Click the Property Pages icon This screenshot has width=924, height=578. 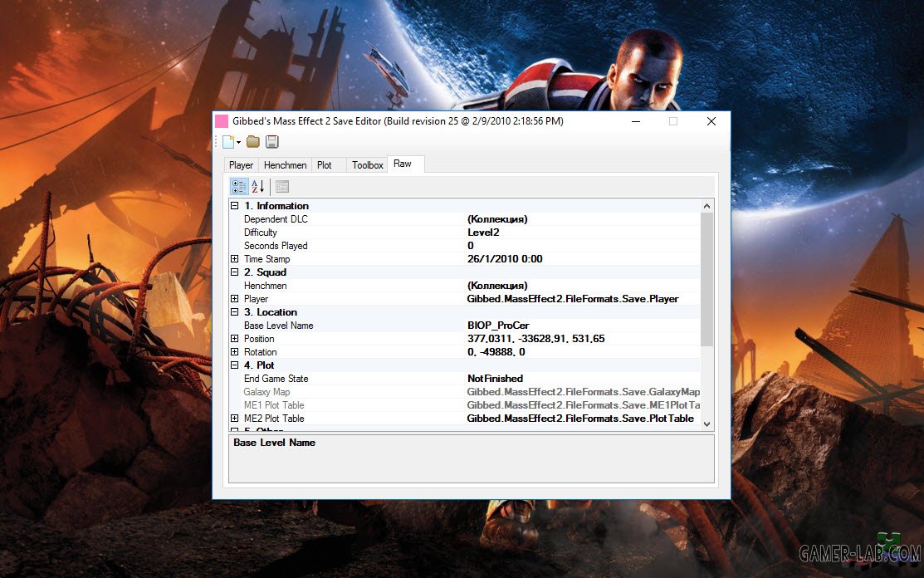pos(282,187)
